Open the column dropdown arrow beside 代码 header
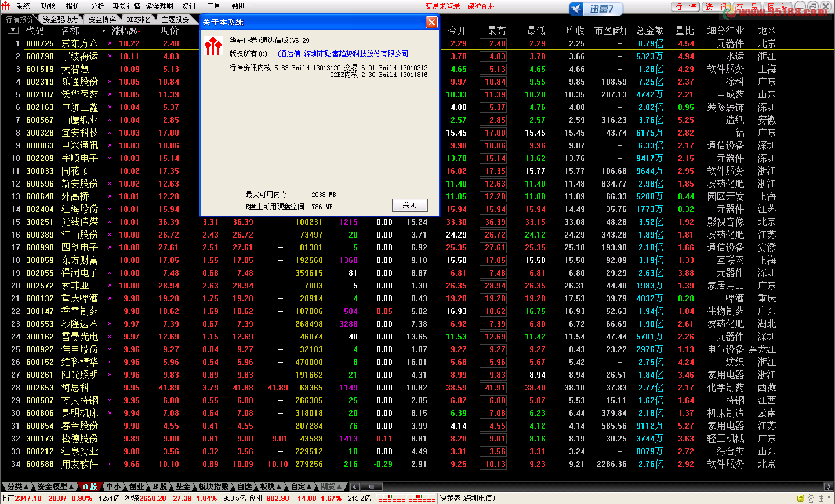 tap(12, 30)
